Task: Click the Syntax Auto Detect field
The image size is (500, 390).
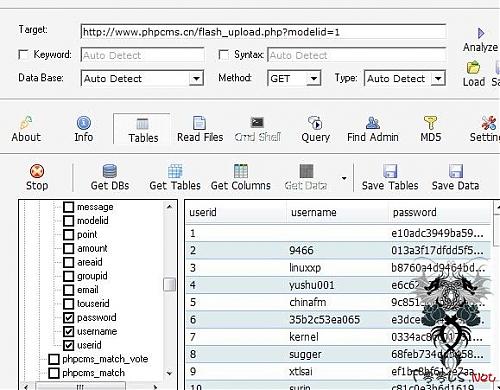Action: [x=357, y=55]
